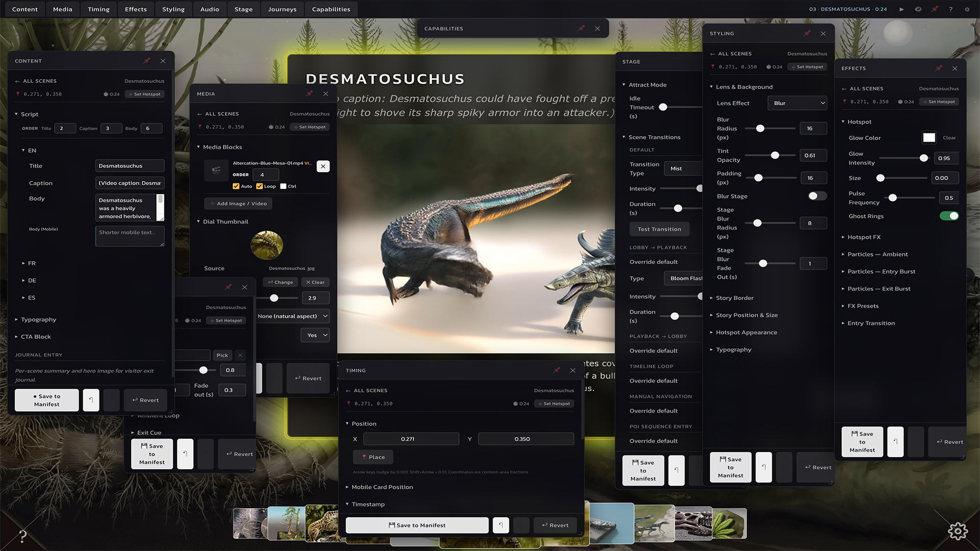
Task: Open the Capabilities tab
Action: point(331,9)
